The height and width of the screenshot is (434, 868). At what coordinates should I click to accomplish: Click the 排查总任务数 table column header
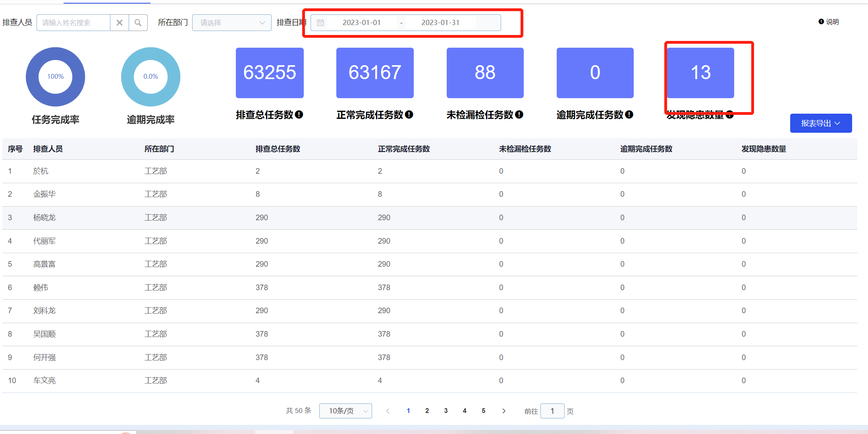coord(278,149)
